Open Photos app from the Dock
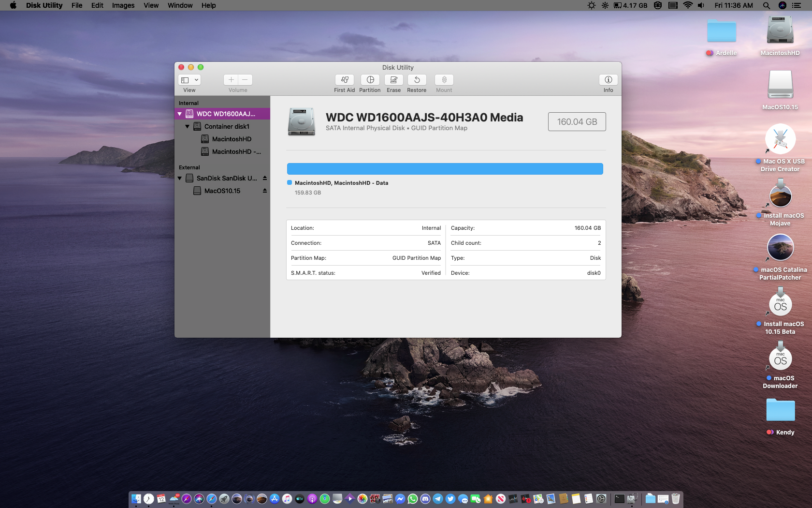 362,499
